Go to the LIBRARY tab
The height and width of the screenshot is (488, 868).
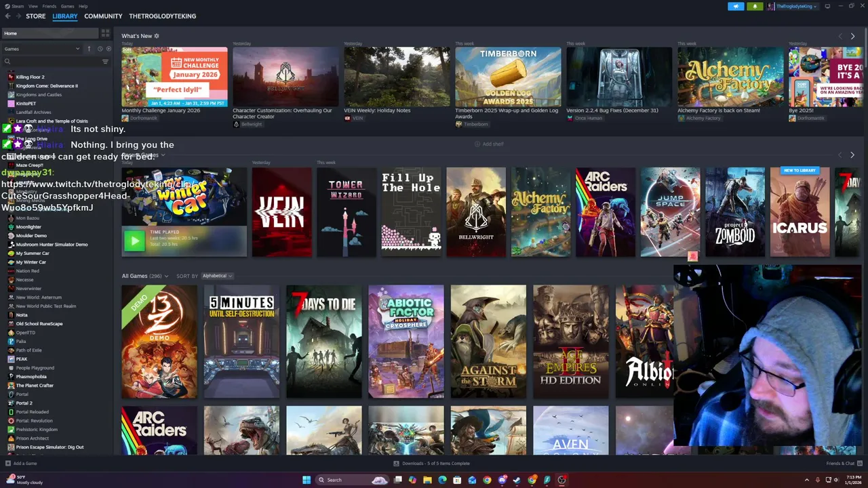pyautogui.click(x=65, y=16)
